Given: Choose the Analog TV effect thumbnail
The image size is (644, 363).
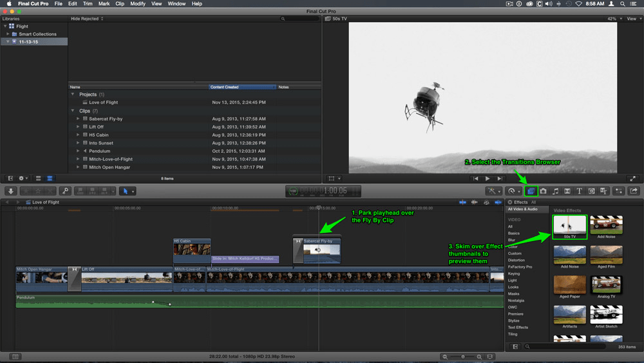Looking at the screenshot, I should (606, 285).
